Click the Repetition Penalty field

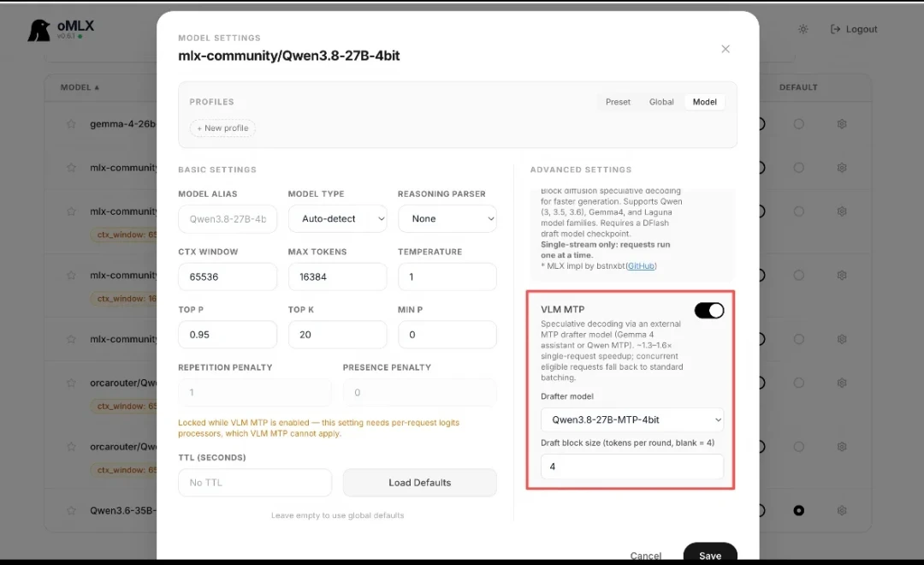click(255, 392)
